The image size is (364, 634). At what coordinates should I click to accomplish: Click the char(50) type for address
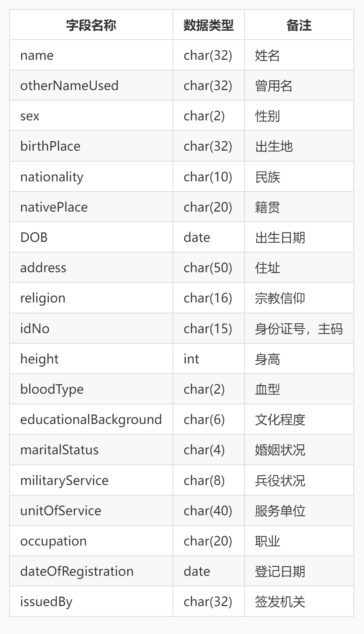tap(208, 268)
